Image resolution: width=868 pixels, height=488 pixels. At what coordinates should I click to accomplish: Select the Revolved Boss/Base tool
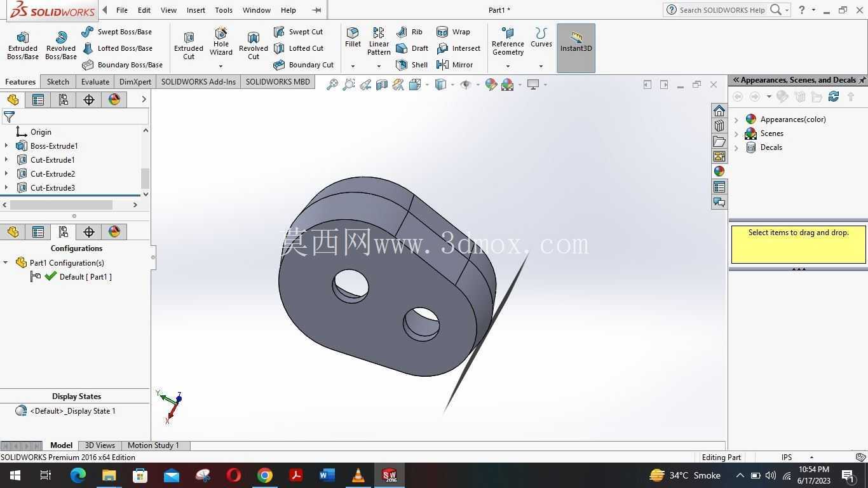tap(61, 46)
